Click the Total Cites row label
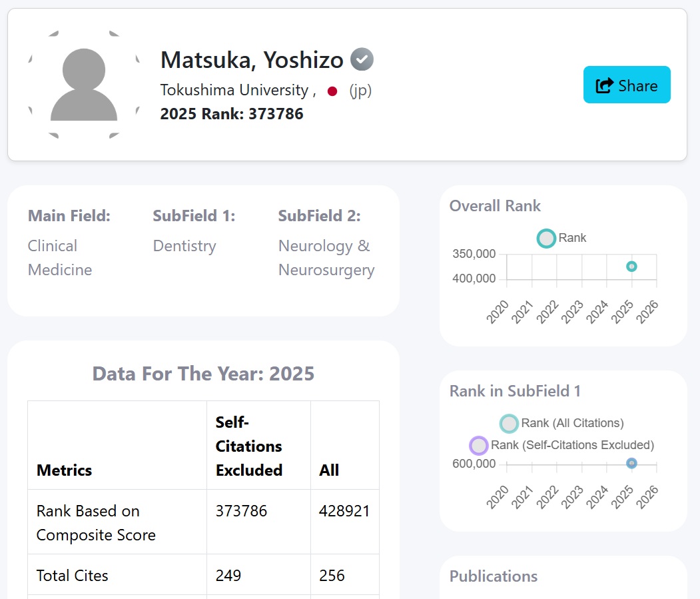This screenshot has height=599, width=700. tap(73, 576)
